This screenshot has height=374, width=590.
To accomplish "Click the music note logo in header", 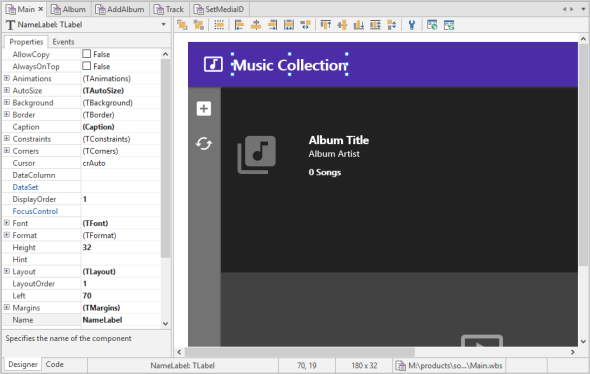I will (x=213, y=64).
